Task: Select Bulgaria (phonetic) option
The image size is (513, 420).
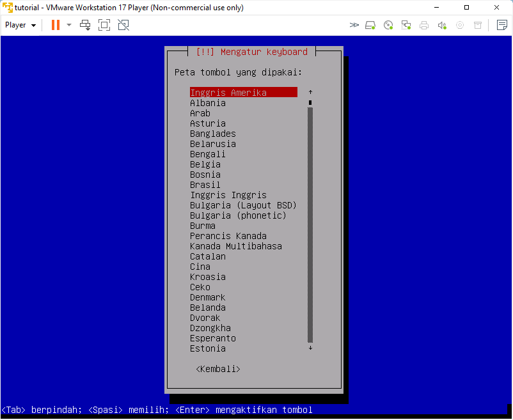Action: tap(238, 215)
